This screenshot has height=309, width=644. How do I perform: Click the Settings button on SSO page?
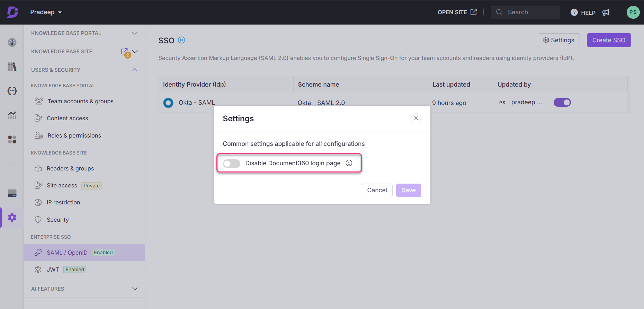(x=558, y=40)
